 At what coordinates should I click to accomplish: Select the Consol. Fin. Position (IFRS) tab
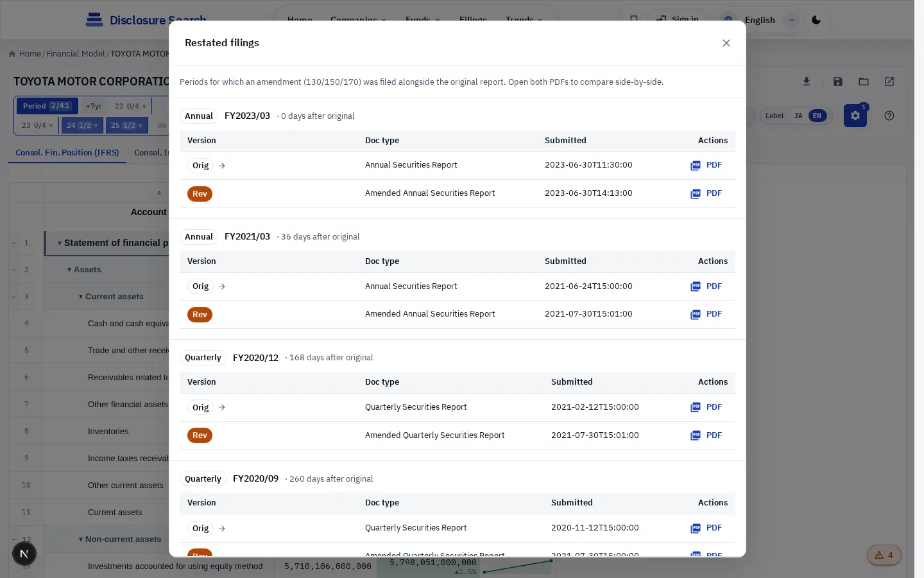pyautogui.click(x=67, y=153)
